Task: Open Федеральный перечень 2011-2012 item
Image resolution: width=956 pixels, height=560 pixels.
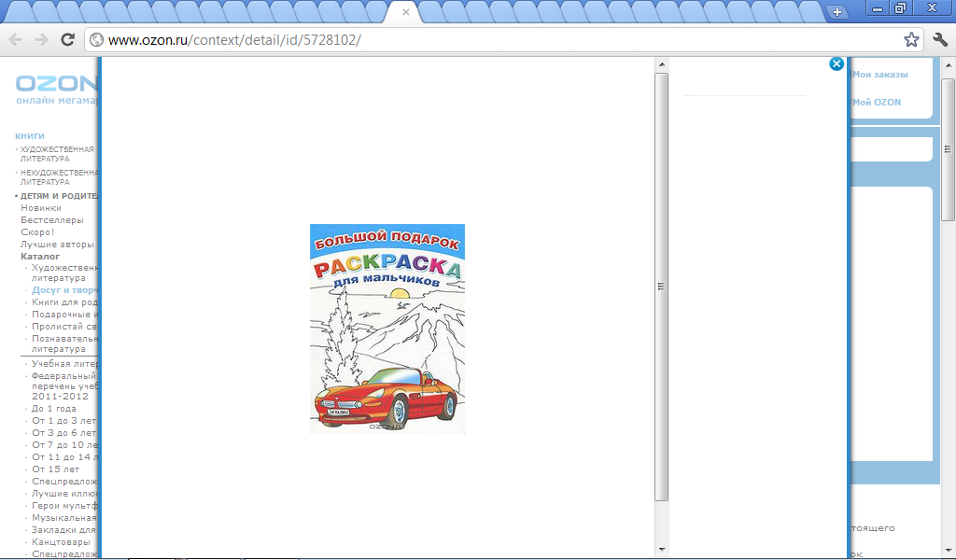Action: point(64,386)
